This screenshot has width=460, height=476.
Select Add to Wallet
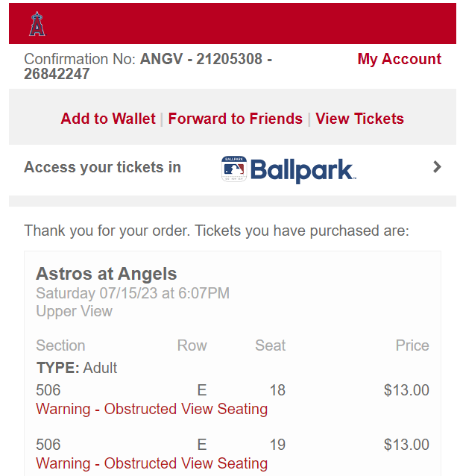point(108,119)
